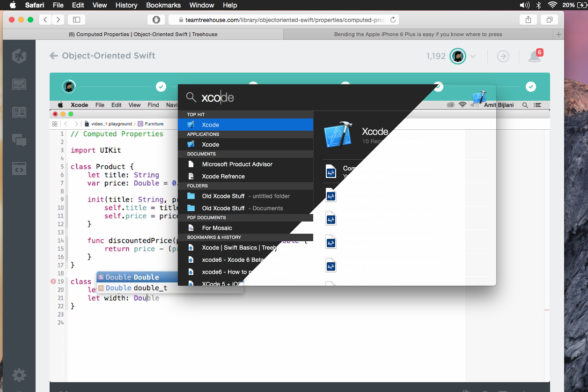Image resolution: width=588 pixels, height=392 pixels.
Task: Open the Forum chat bubbles icon
Action: point(19,140)
